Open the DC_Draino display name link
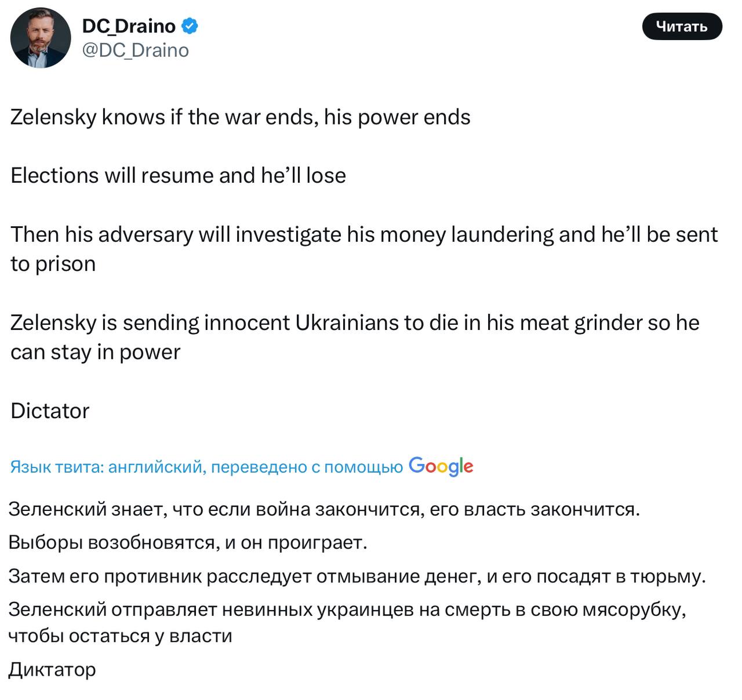Image resolution: width=742 pixels, height=700 pixels. (x=129, y=26)
